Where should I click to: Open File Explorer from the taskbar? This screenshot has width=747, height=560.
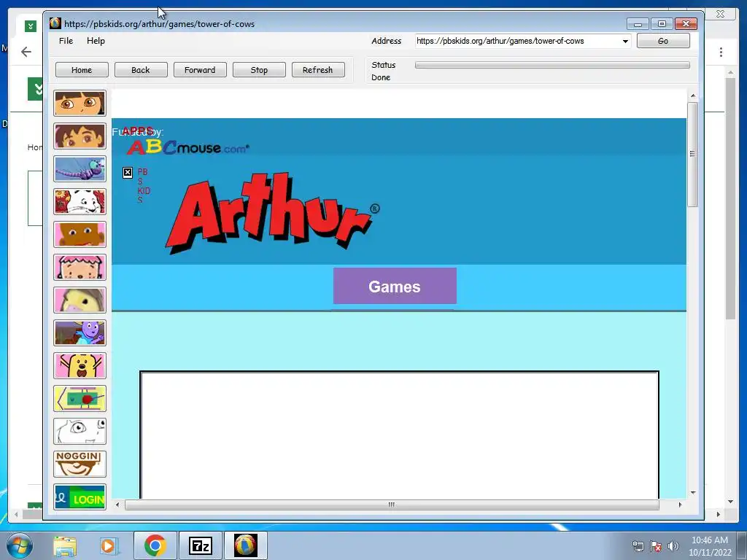65,545
